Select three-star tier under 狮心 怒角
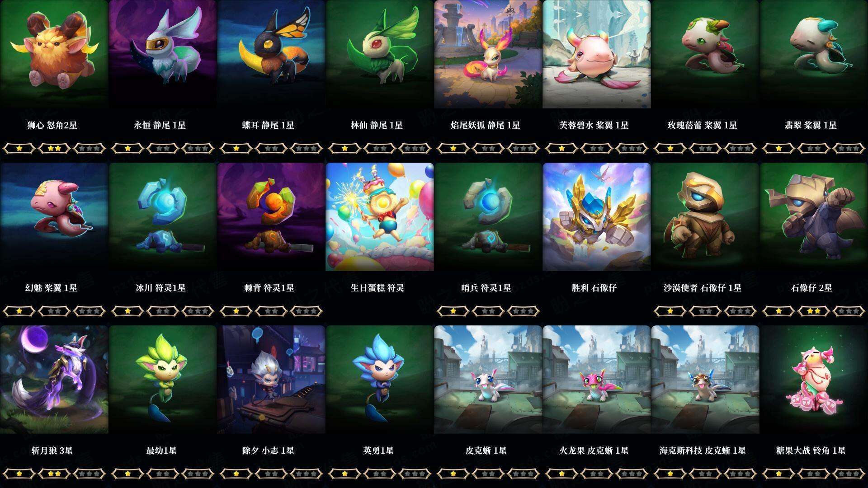Screen dimensions: 868x488 pos(89,148)
